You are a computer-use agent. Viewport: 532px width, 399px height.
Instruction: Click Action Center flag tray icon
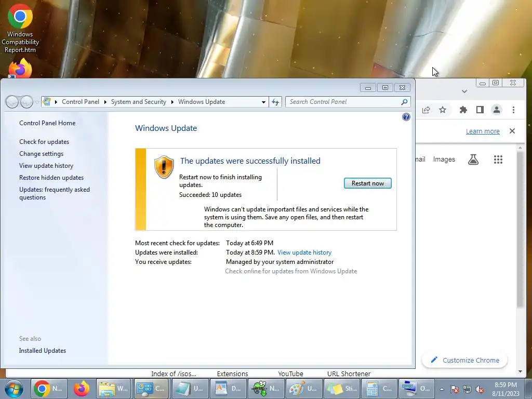tap(455, 390)
